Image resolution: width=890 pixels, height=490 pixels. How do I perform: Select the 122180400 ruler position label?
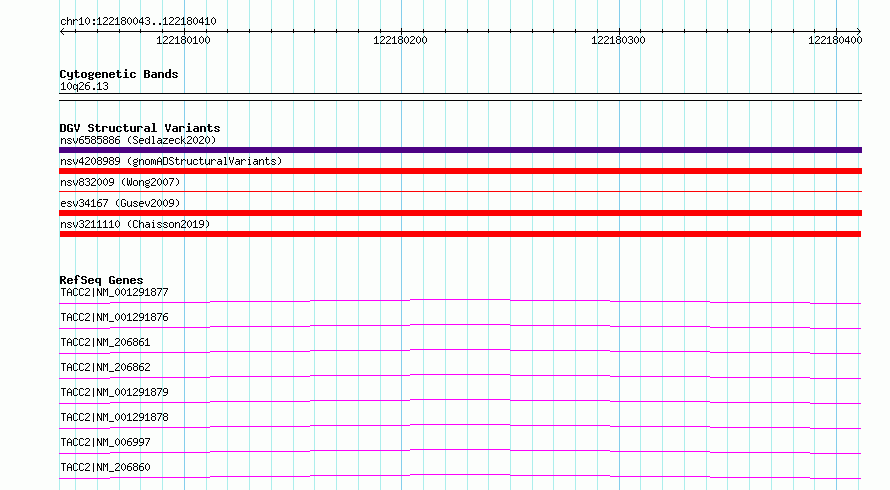tap(835, 40)
